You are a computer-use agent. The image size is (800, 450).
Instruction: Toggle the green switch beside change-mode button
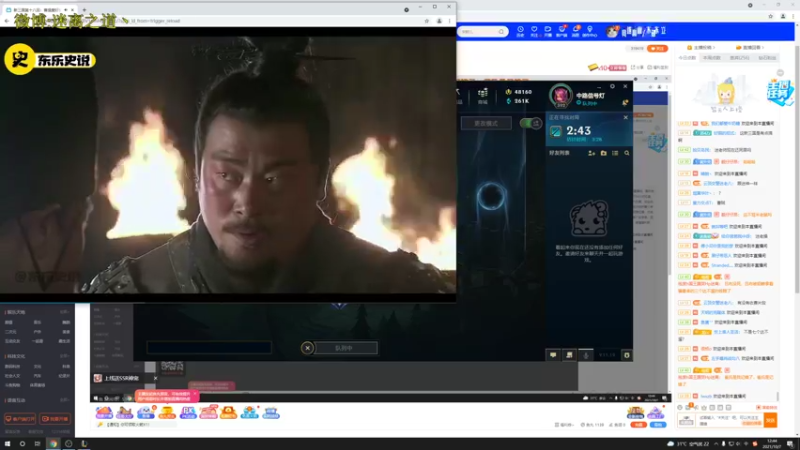point(531,123)
